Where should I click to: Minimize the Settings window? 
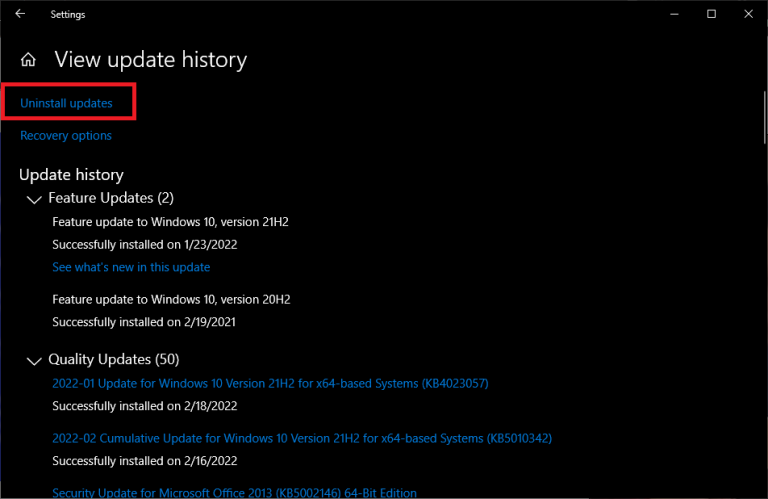tap(674, 14)
